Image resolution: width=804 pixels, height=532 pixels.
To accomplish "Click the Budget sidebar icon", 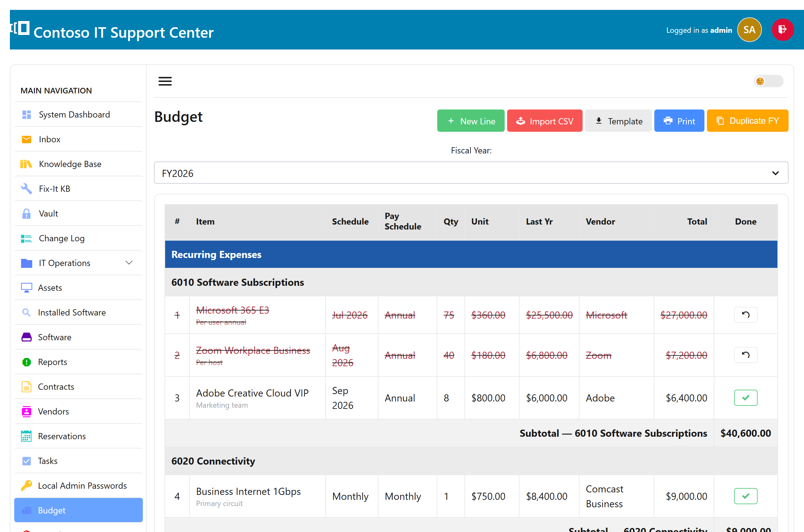I will (x=27, y=511).
